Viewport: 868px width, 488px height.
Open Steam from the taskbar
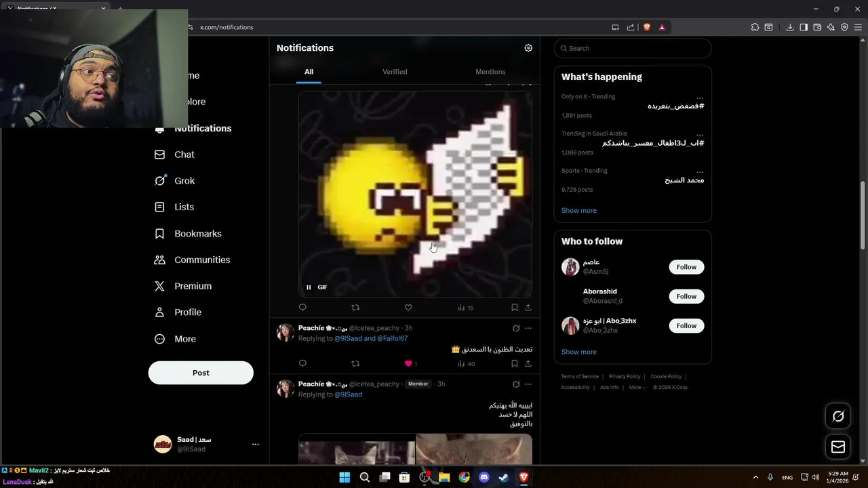pos(504,477)
